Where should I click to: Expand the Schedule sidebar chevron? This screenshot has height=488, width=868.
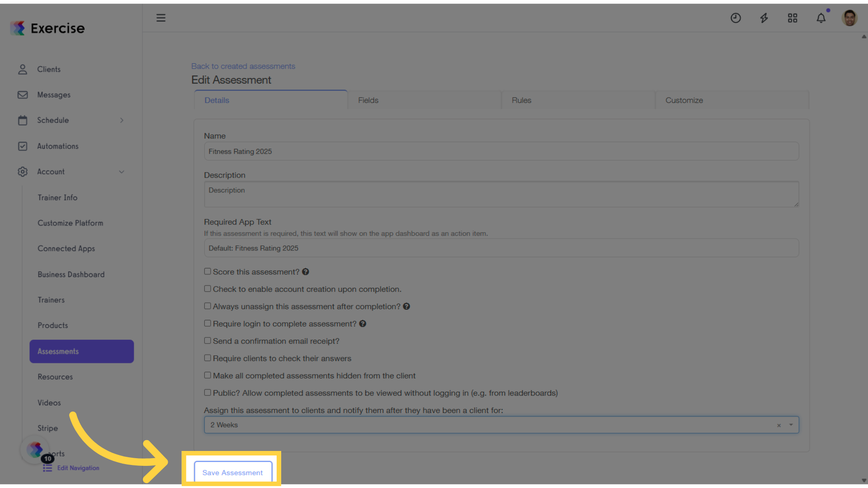122,120
